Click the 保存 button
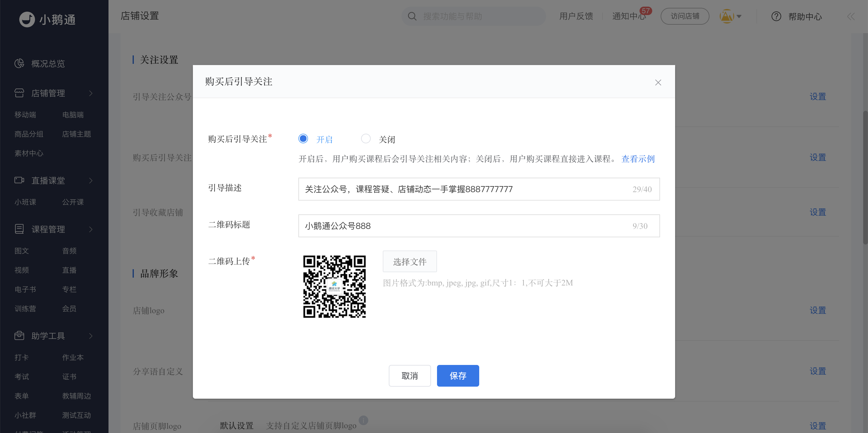Image resolution: width=868 pixels, height=433 pixels. click(458, 375)
